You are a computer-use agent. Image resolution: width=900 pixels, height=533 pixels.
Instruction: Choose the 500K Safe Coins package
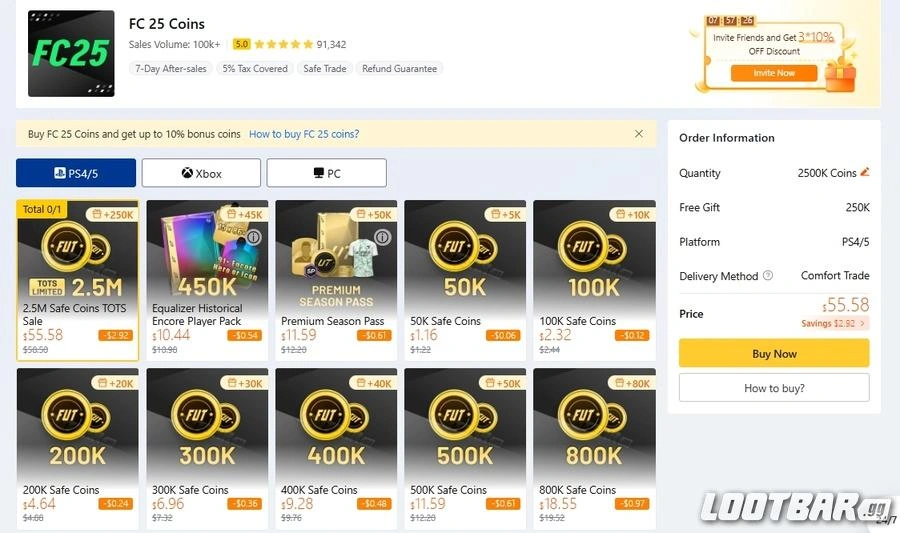[465, 449]
